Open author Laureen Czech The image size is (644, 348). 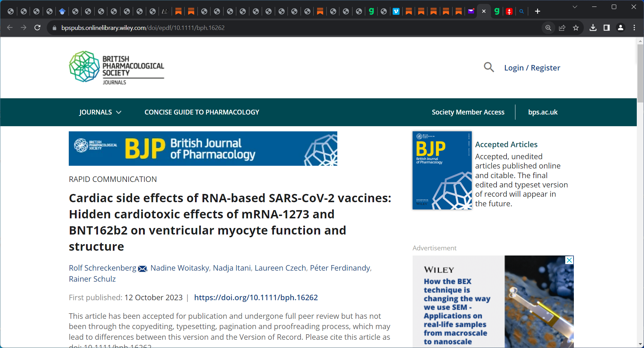280,268
